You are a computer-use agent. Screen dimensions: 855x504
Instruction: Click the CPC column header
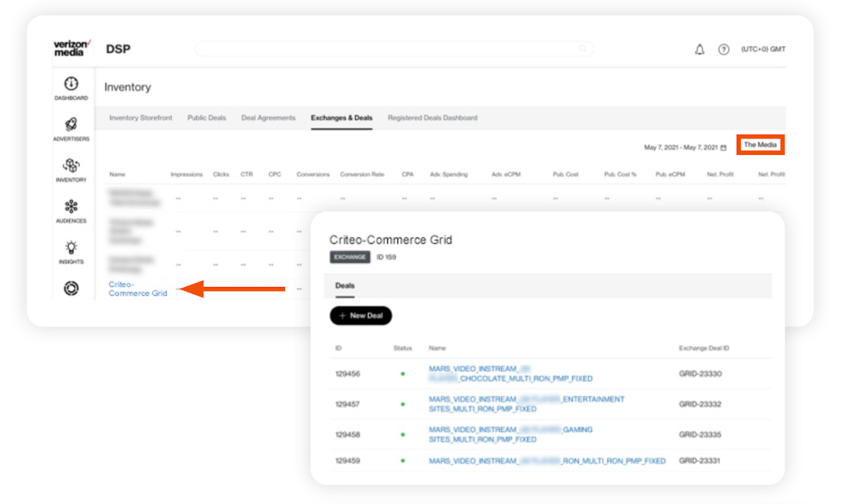275,174
